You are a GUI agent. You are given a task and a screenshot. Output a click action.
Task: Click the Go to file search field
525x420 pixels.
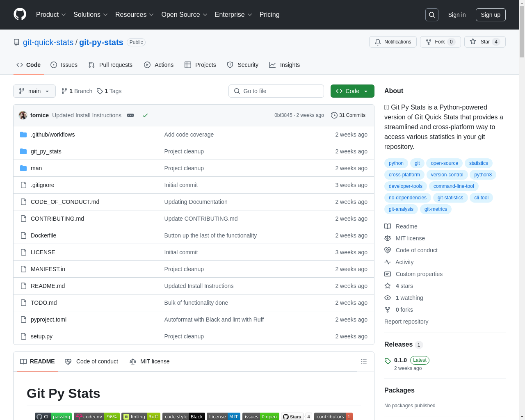coord(276,91)
